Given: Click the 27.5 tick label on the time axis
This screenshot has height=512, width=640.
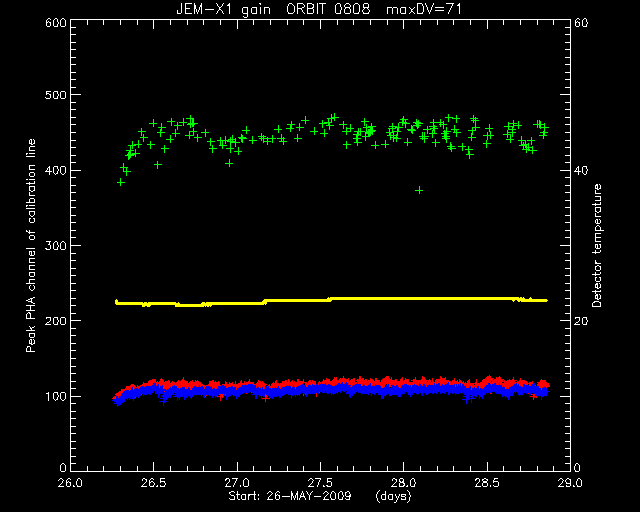Looking at the screenshot, I should (321, 483).
